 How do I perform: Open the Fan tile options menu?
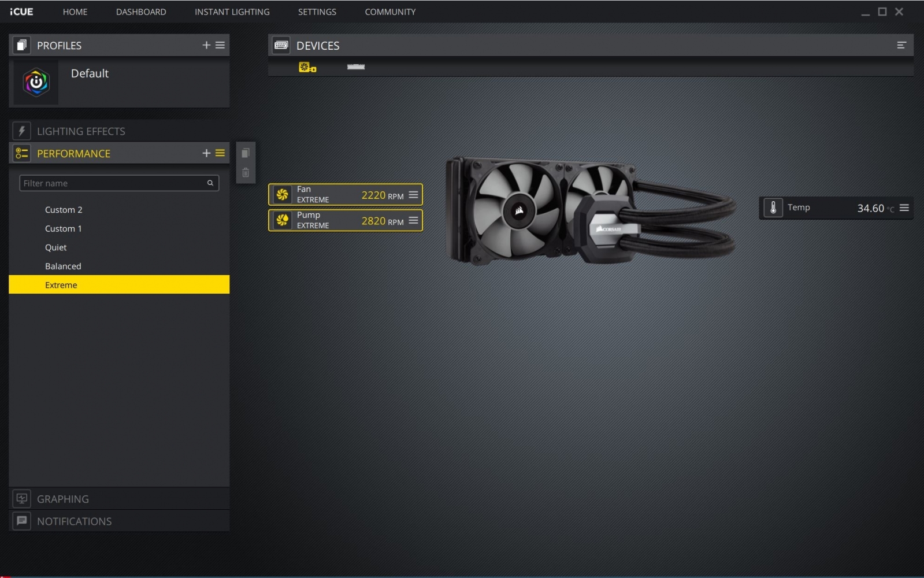click(x=413, y=195)
